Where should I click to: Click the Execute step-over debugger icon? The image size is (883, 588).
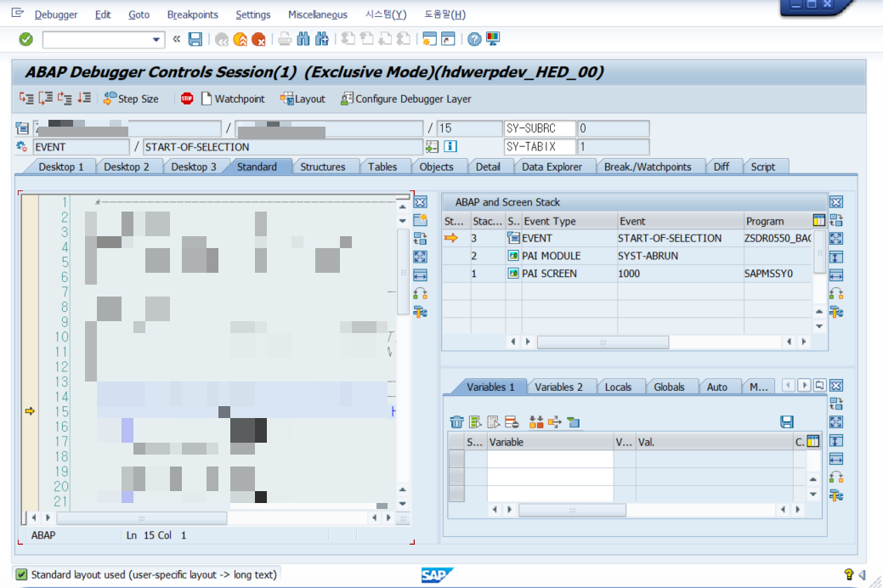[46, 99]
